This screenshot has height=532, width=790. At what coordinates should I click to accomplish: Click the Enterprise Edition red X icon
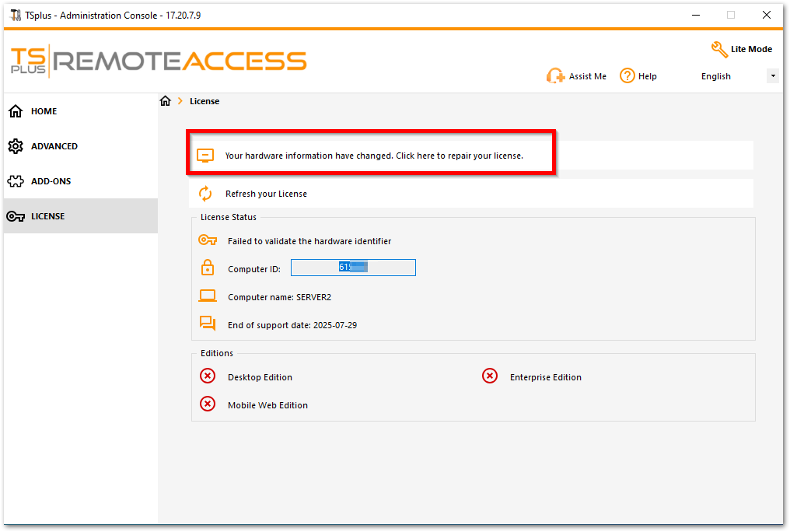[490, 376]
